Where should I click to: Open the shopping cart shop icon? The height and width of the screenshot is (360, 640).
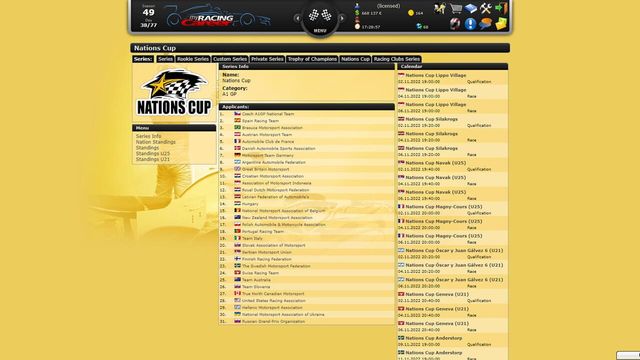(x=456, y=9)
